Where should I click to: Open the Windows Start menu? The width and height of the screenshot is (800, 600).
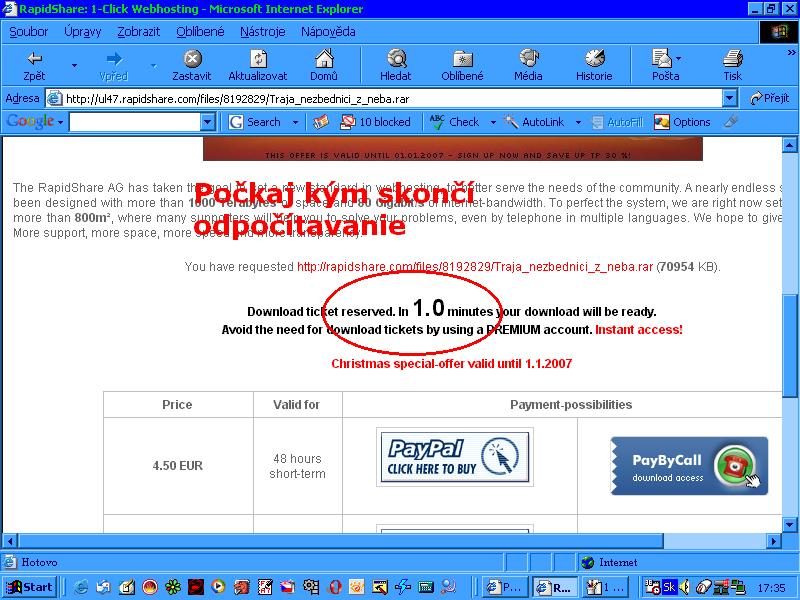(29, 587)
